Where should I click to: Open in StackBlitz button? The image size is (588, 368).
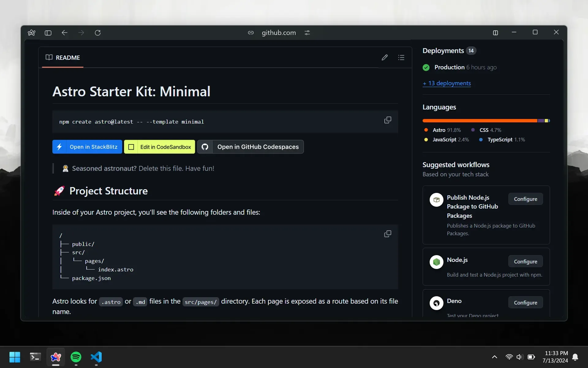click(87, 147)
